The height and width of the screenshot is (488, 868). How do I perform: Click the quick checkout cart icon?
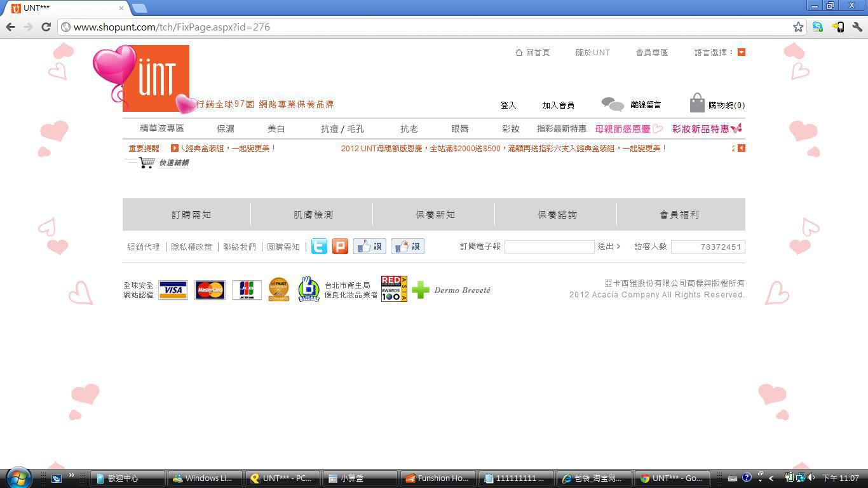(x=147, y=163)
